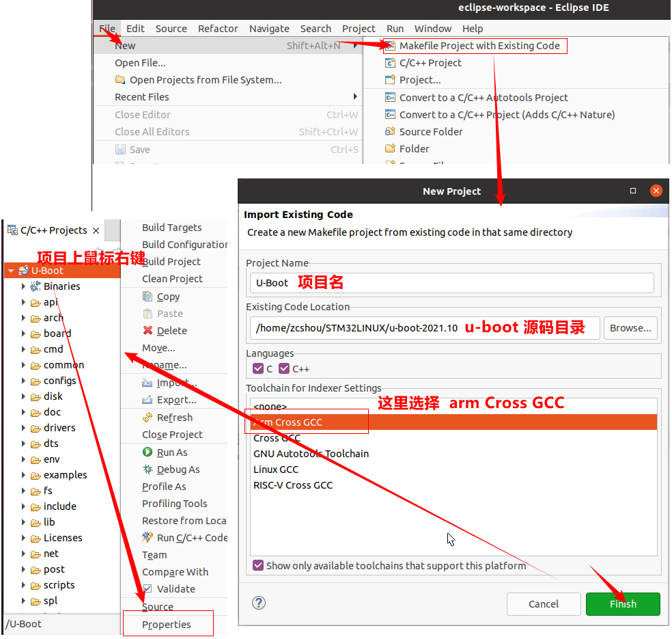
Task: Click the red Delete X icon
Action: click(148, 330)
